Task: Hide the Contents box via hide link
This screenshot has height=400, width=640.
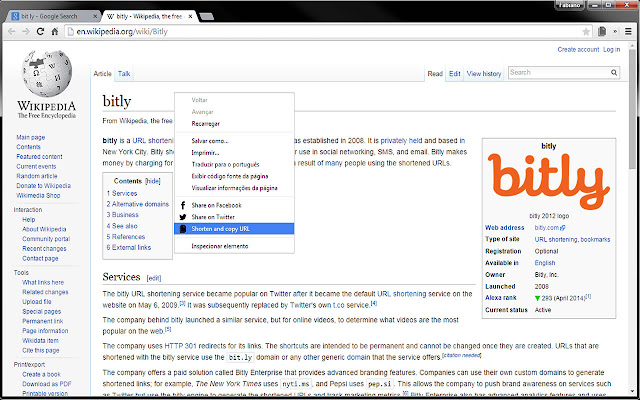Action: 153,181
